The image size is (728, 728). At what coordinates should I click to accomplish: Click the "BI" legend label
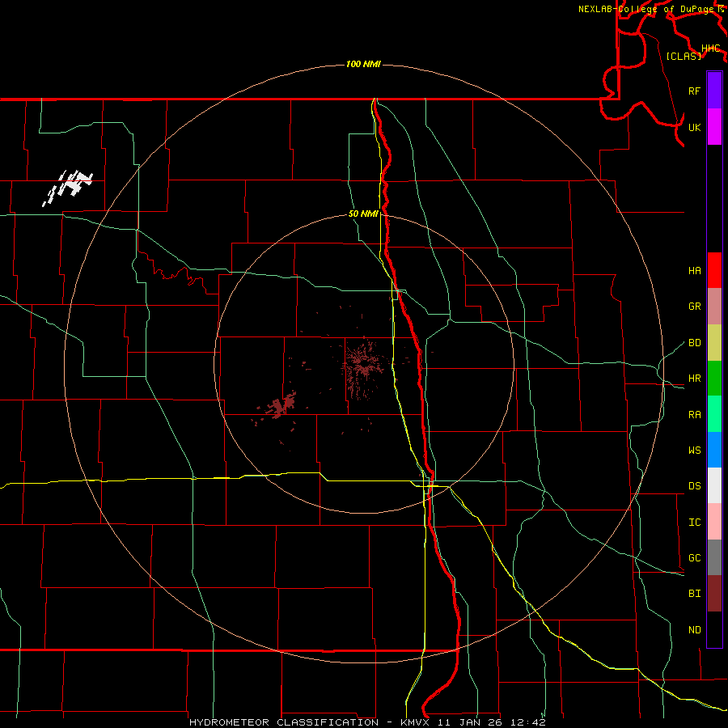point(694,594)
